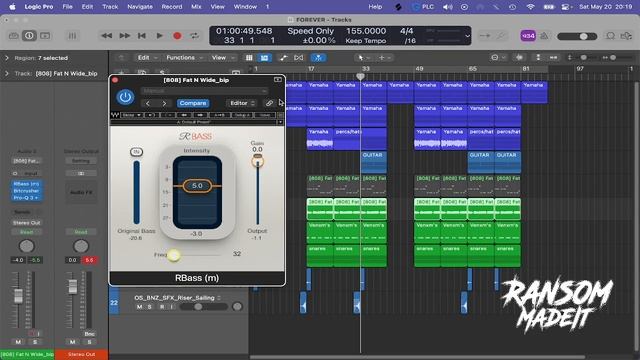Open the Window menu
640x360 pixels.
click(x=245, y=7)
